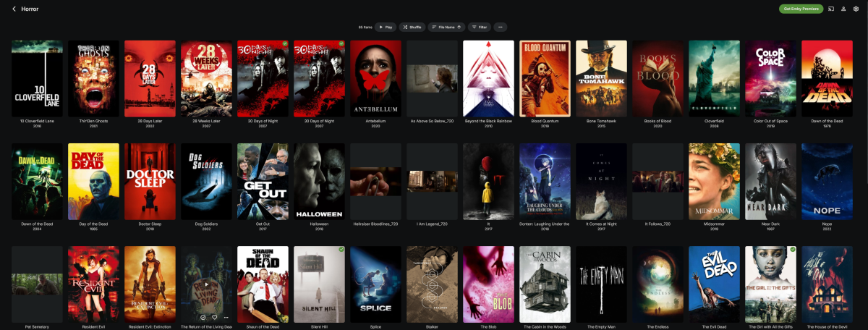Open the Midsommar poster
868x330 pixels.
714,181
